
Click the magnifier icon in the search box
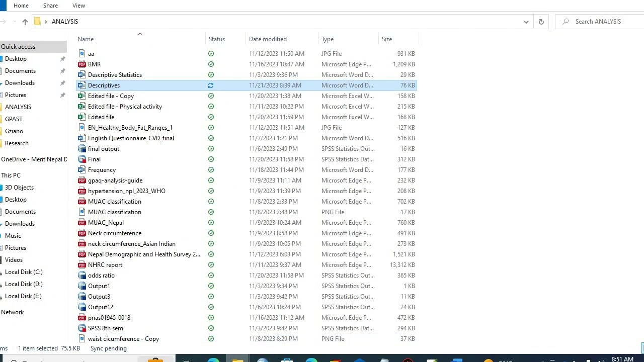pos(566,22)
